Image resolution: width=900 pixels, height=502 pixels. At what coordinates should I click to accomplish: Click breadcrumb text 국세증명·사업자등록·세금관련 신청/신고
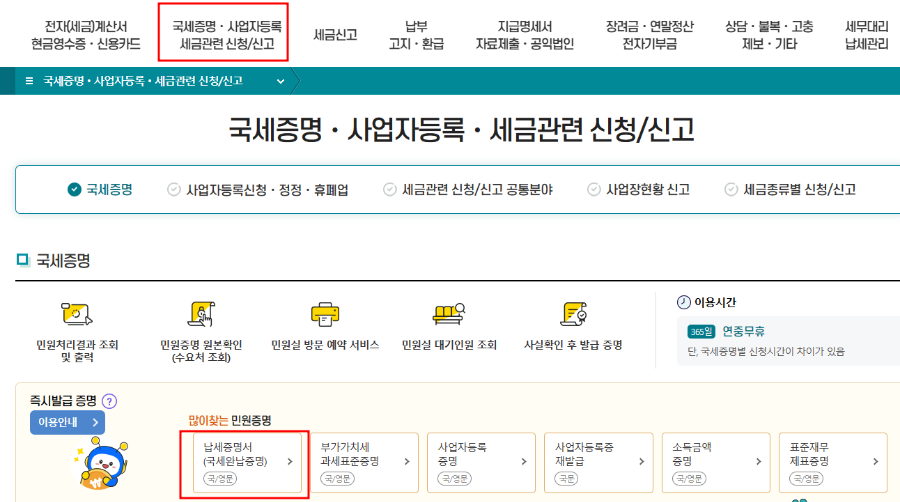click(x=143, y=81)
